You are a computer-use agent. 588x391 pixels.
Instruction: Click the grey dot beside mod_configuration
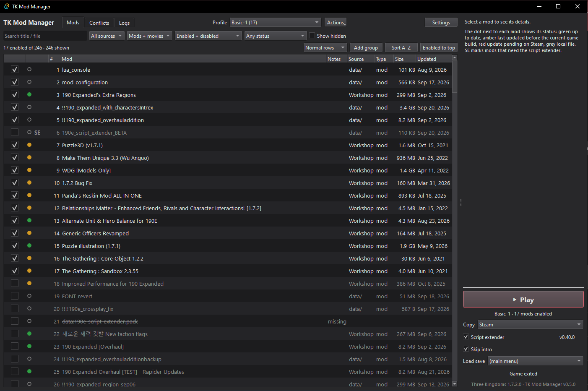(29, 82)
